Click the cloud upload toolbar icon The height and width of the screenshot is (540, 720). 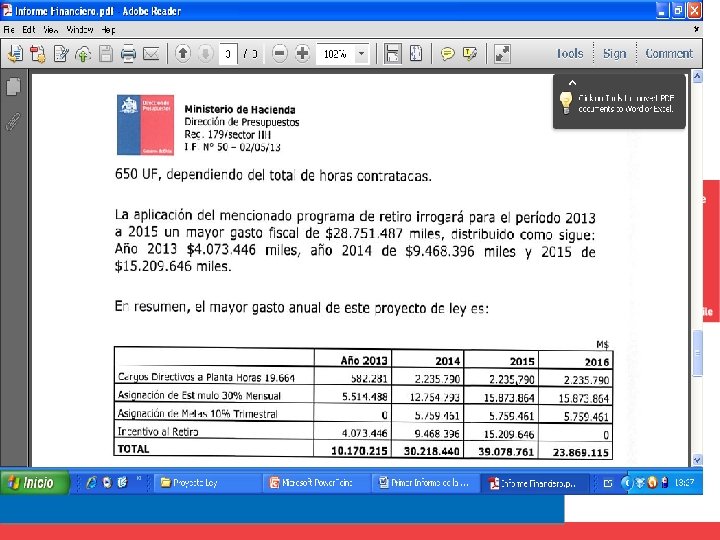(83, 54)
